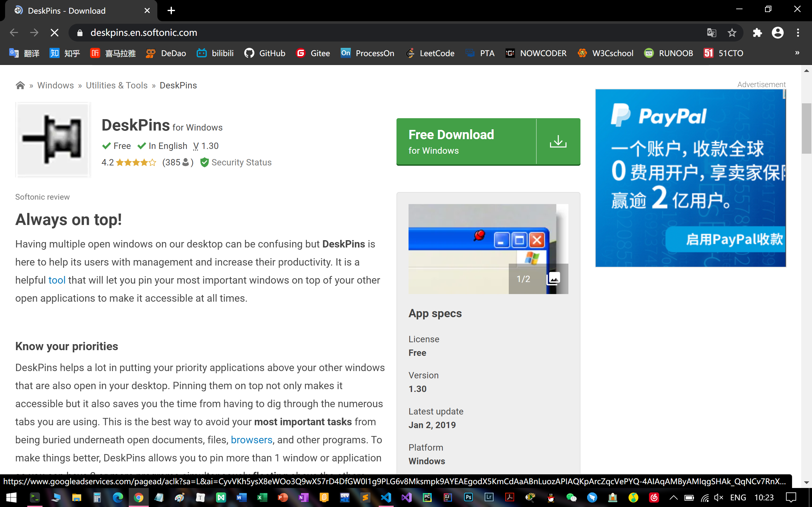Stop loading the page

point(54,33)
